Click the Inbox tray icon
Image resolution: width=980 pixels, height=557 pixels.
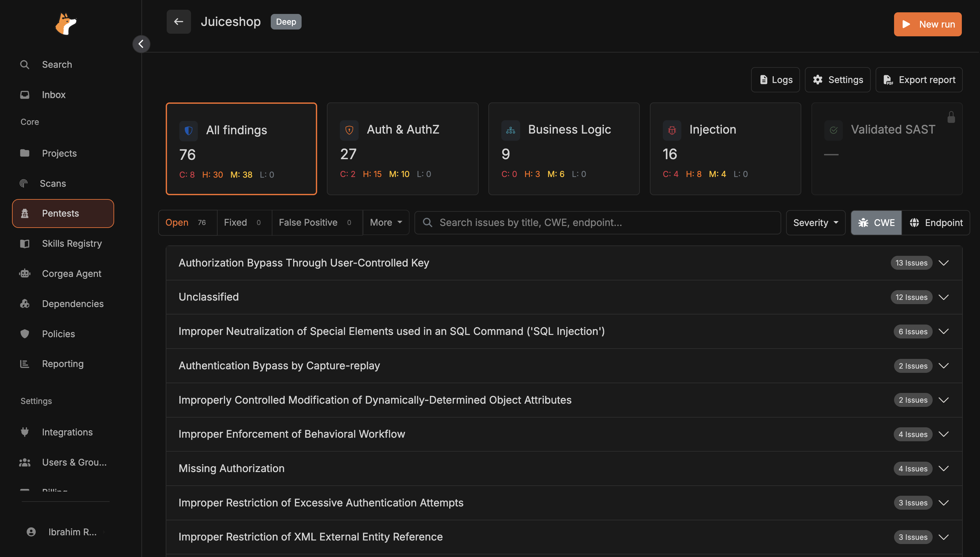point(24,94)
